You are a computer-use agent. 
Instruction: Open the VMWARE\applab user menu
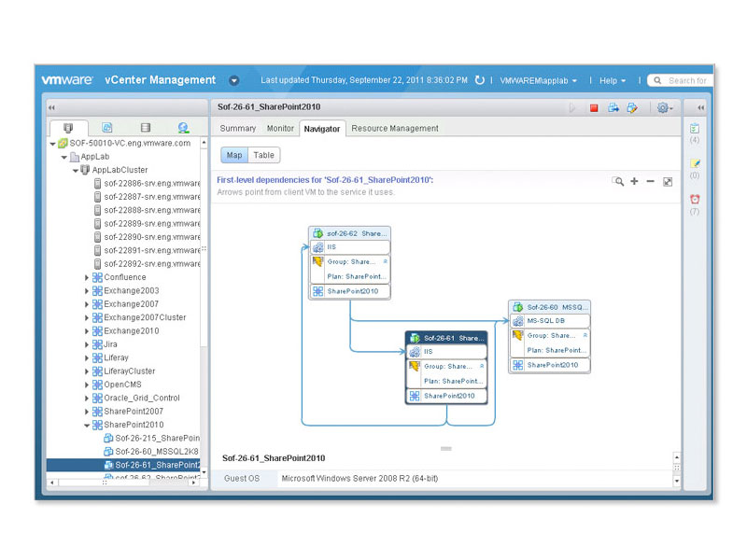click(x=539, y=80)
